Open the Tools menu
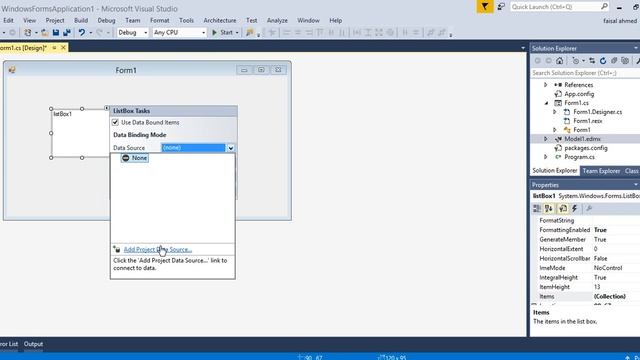Image resolution: width=640 pixels, height=360 pixels. (186, 20)
